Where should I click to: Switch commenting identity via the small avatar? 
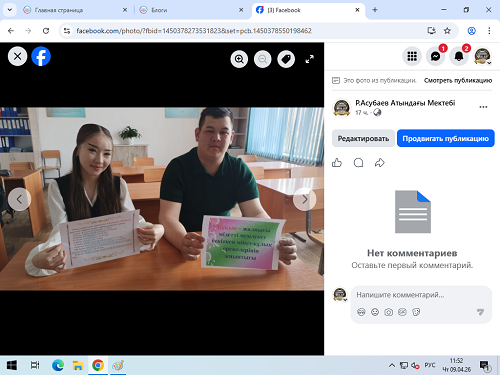340,295
